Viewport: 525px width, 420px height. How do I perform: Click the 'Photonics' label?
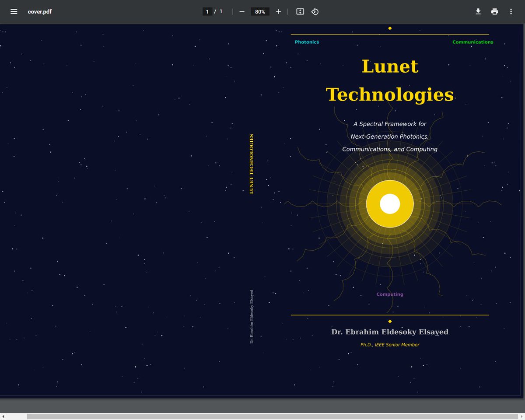pyautogui.click(x=307, y=42)
